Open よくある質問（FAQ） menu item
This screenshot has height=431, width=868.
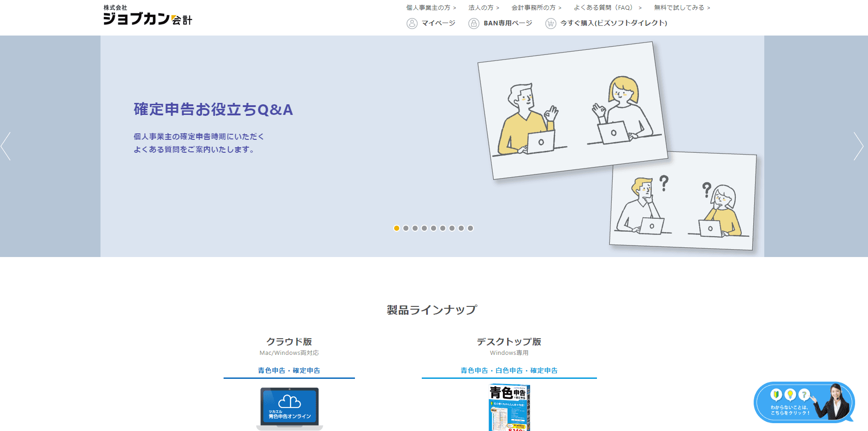(x=607, y=8)
